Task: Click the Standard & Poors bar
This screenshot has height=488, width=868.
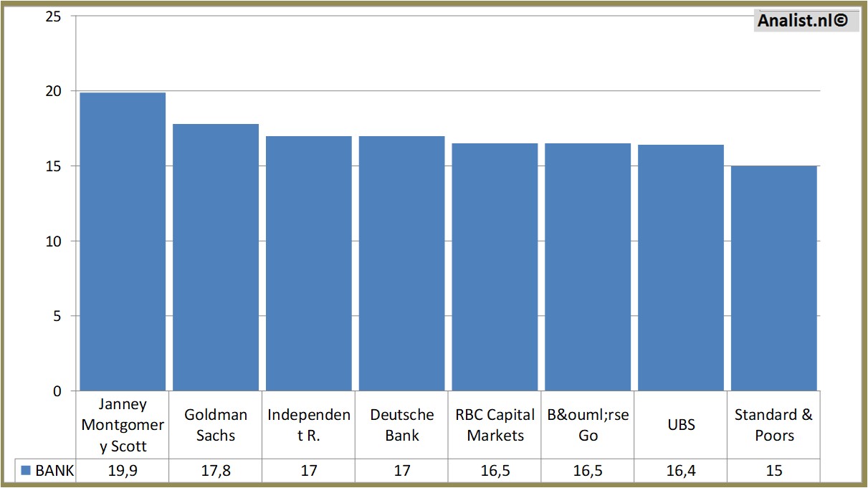Action: pyautogui.click(x=774, y=278)
